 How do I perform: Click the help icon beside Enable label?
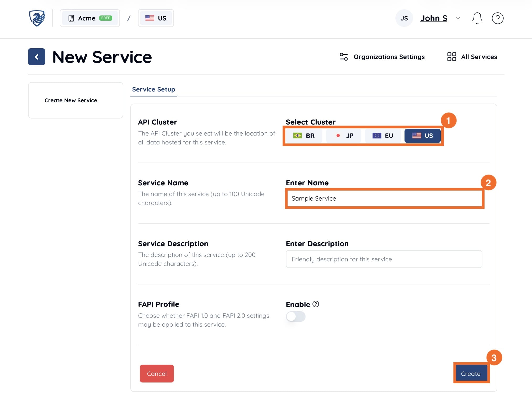point(316,304)
